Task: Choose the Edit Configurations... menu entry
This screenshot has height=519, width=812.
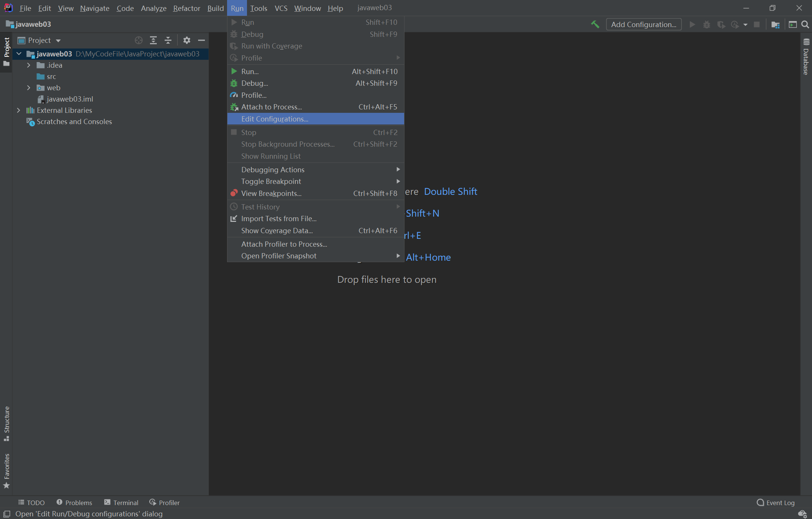Action: pos(274,119)
